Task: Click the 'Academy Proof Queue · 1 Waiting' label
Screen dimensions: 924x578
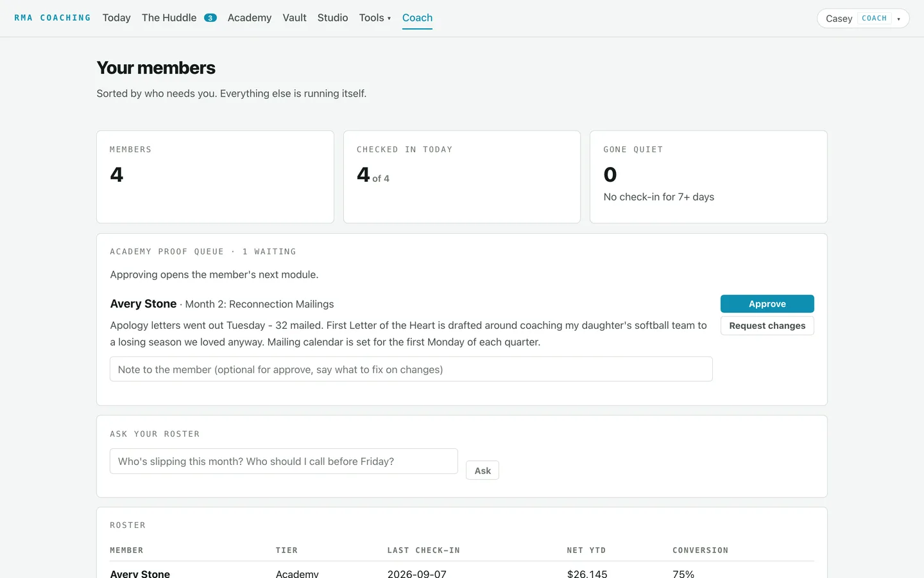Action: tap(203, 252)
